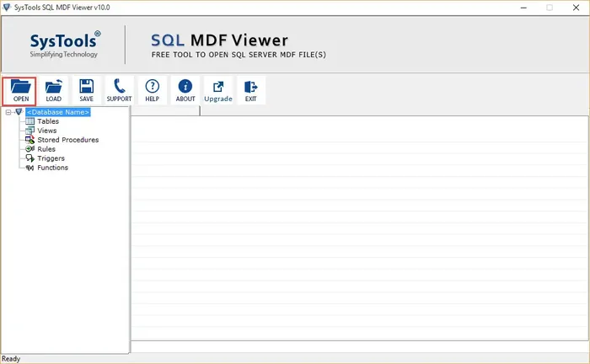
Task: Open an MDF file with OPEN button
Action: (x=19, y=91)
